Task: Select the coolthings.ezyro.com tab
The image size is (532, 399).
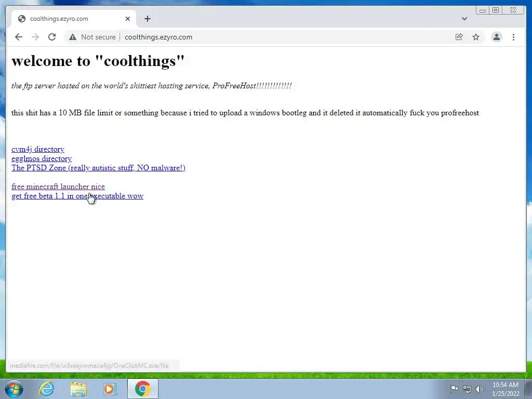Action: (x=74, y=19)
